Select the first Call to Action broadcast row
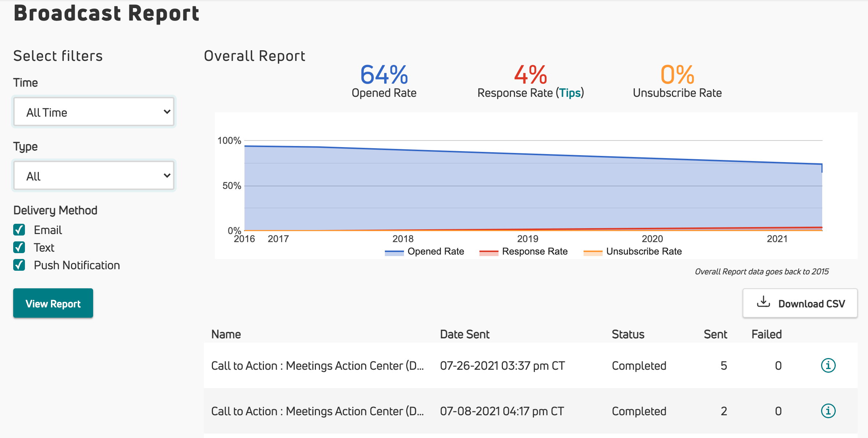This screenshot has width=868, height=438. point(317,366)
